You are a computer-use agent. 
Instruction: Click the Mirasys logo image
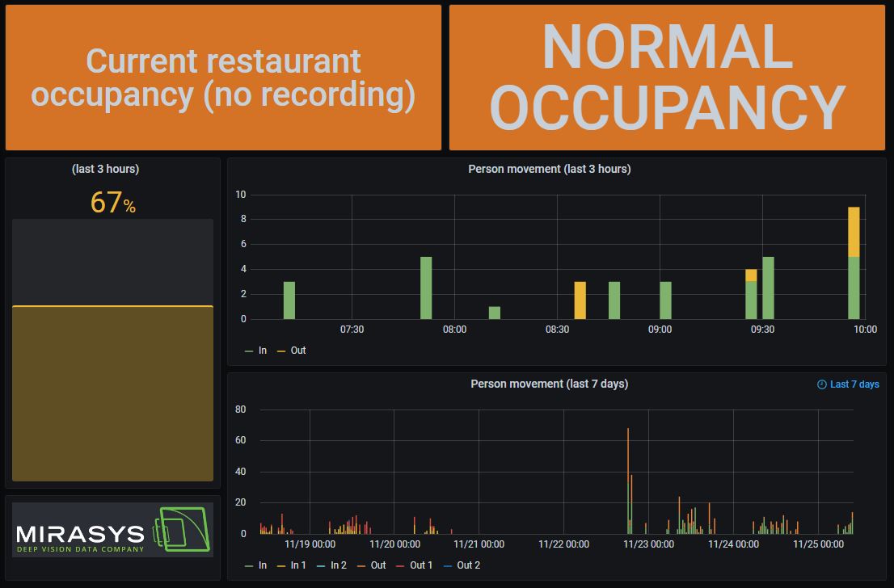(x=113, y=529)
